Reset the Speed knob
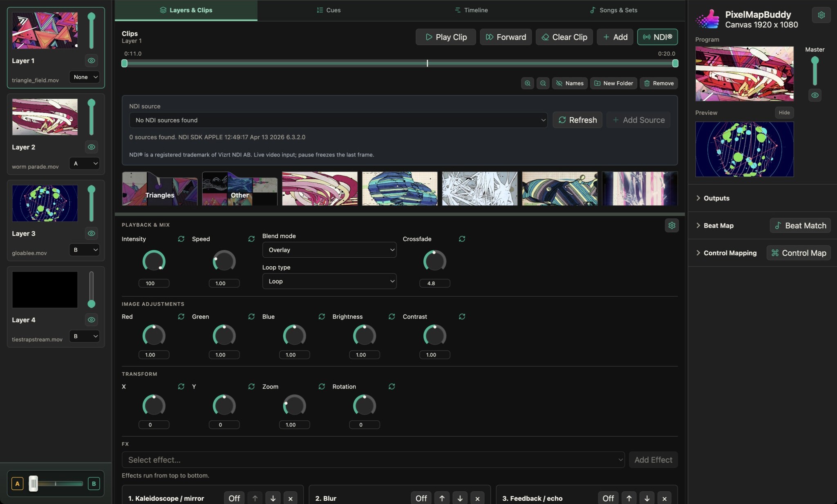This screenshot has height=504, width=837. [251, 239]
